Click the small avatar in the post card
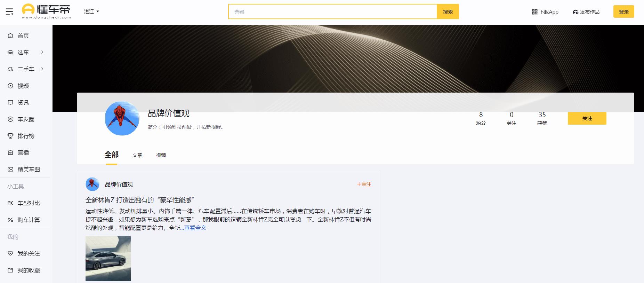This screenshot has width=644, height=283. tap(92, 184)
